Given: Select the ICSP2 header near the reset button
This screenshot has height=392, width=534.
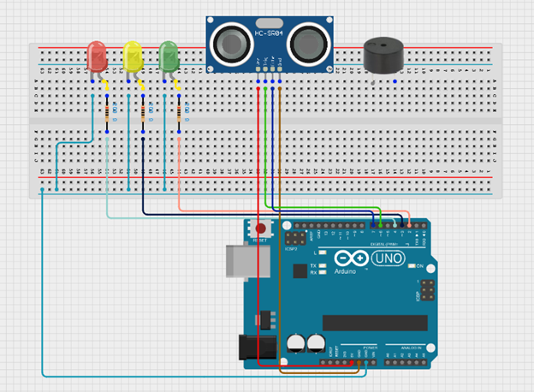Looking at the screenshot, I should [295, 239].
